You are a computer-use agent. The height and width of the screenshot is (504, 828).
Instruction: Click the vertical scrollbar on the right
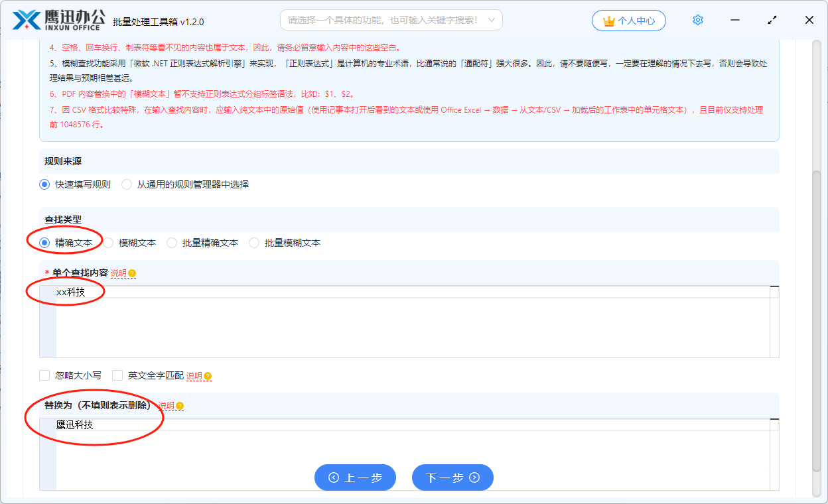(x=817, y=318)
